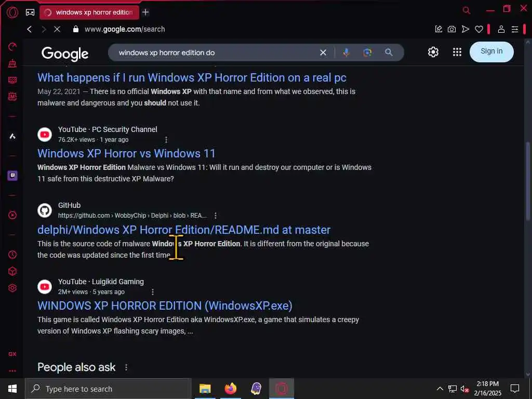Open File Explorer from the taskbar
This screenshot has height=399, width=532.
[x=205, y=389]
